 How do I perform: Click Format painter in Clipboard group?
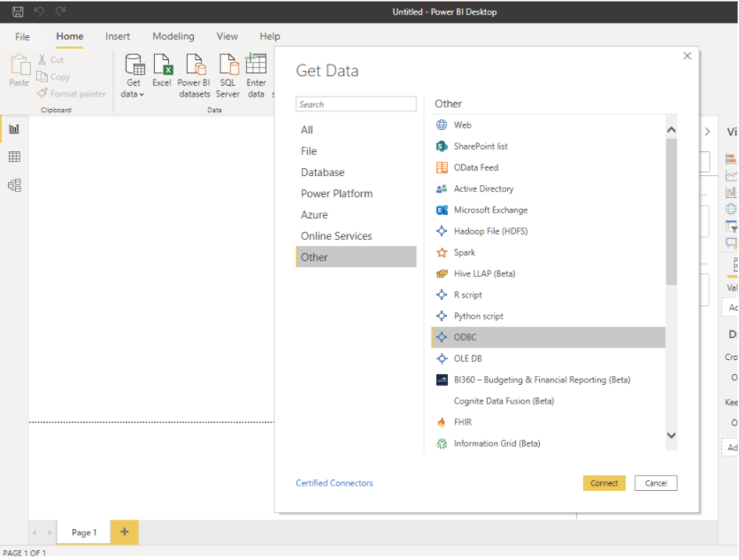click(72, 94)
